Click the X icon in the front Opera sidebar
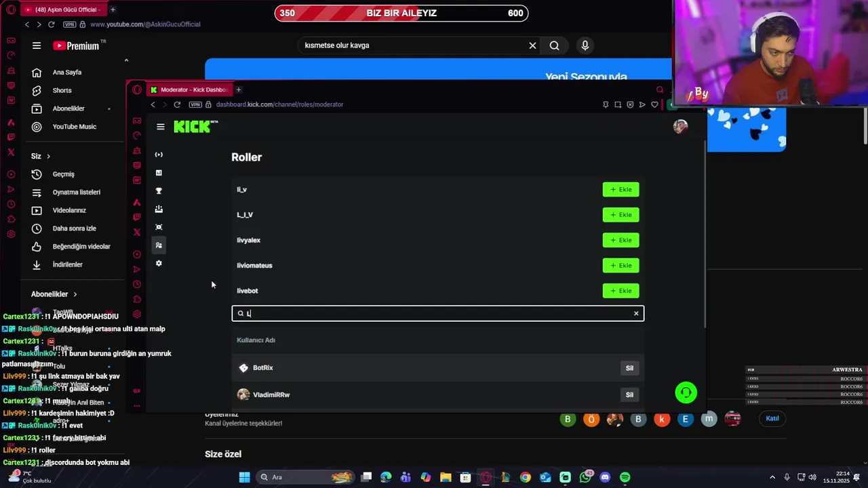The width and height of the screenshot is (868, 488). coord(137,232)
